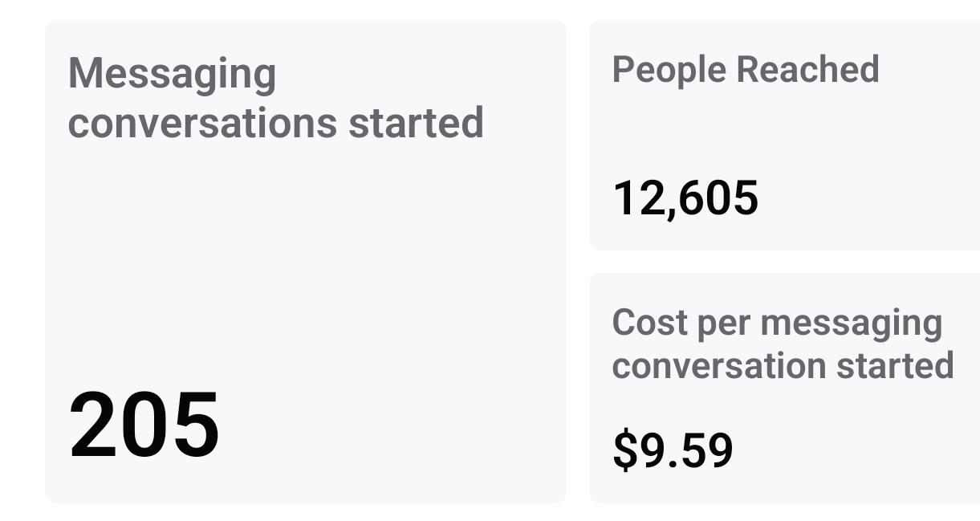Click 'conversation started' line in cost card
Screen dimensions: 980x521
point(783,365)
